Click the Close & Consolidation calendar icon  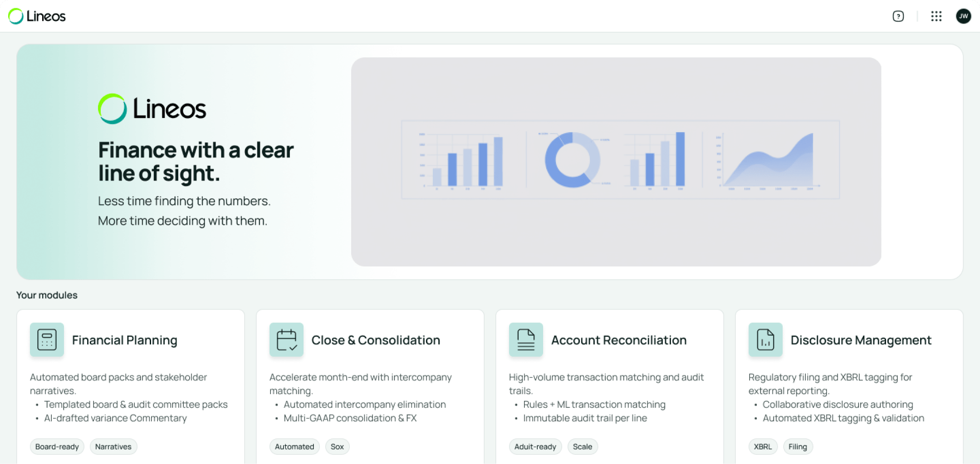coord(286,340)
